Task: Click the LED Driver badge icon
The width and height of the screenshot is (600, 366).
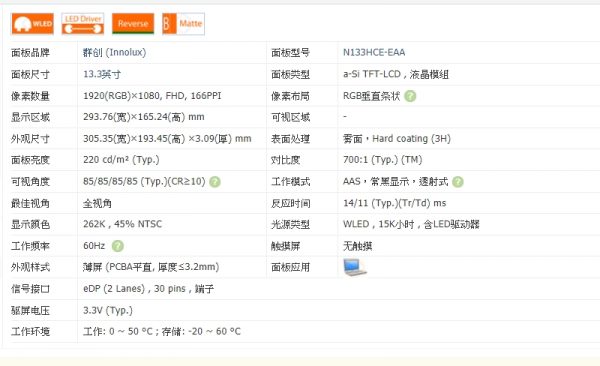Action: (x=83, y=24)
